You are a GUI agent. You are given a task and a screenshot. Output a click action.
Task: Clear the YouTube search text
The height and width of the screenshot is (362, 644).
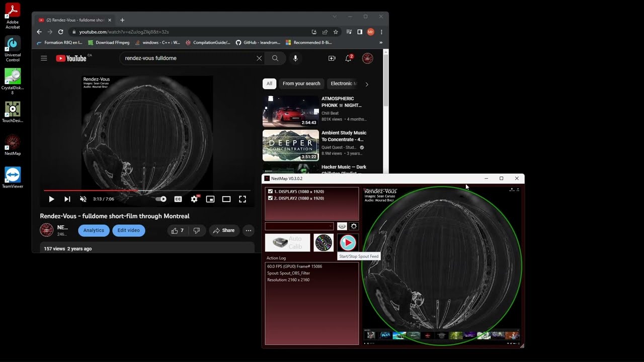(x=259, y=58)
